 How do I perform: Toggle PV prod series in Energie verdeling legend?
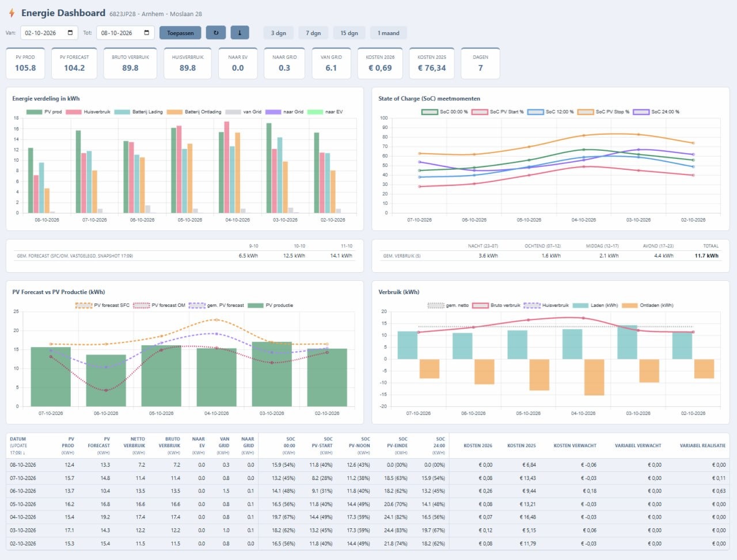[x=44, y=112]
